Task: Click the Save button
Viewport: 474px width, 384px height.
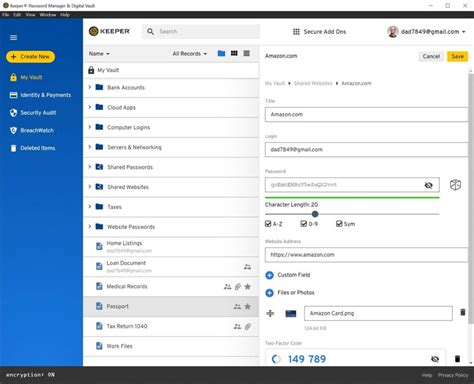Action: click(x=458, y=56)
